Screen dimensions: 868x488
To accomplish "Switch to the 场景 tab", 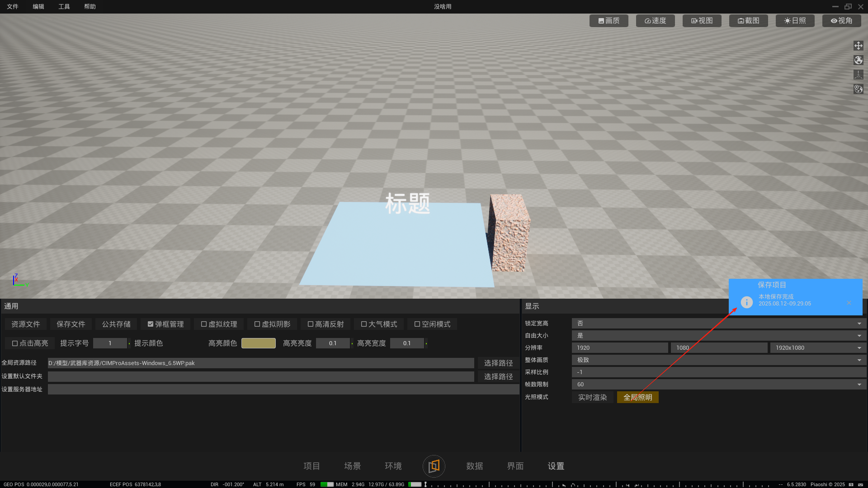I will coord(352,466).
